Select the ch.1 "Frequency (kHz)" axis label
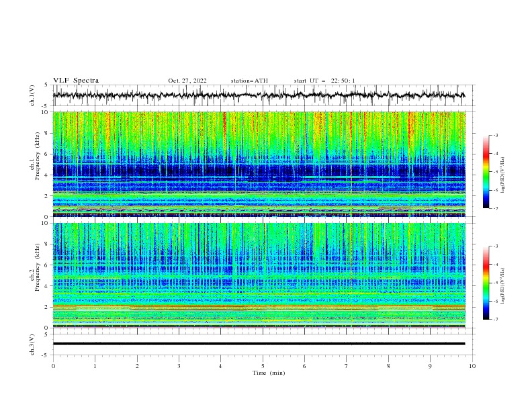 click(38, 156)
